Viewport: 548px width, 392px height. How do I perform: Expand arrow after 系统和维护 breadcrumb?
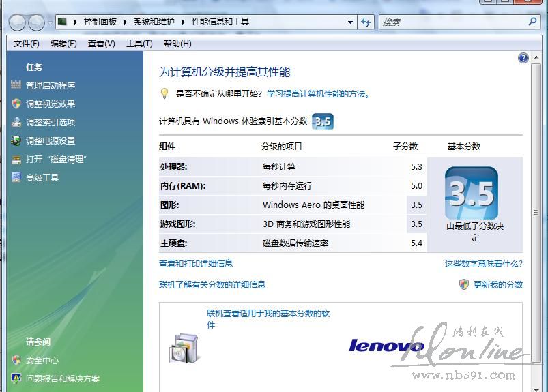click(x=184, y=22)
